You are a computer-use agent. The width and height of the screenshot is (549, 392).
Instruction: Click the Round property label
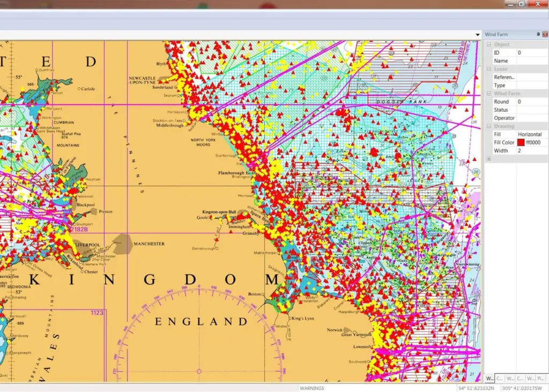click(501, 101)
